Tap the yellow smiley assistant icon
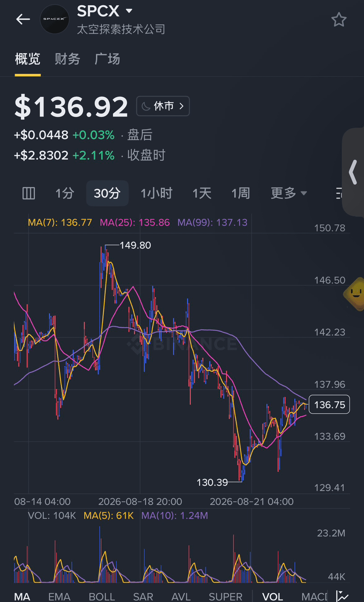 click(x=355, y=294)
